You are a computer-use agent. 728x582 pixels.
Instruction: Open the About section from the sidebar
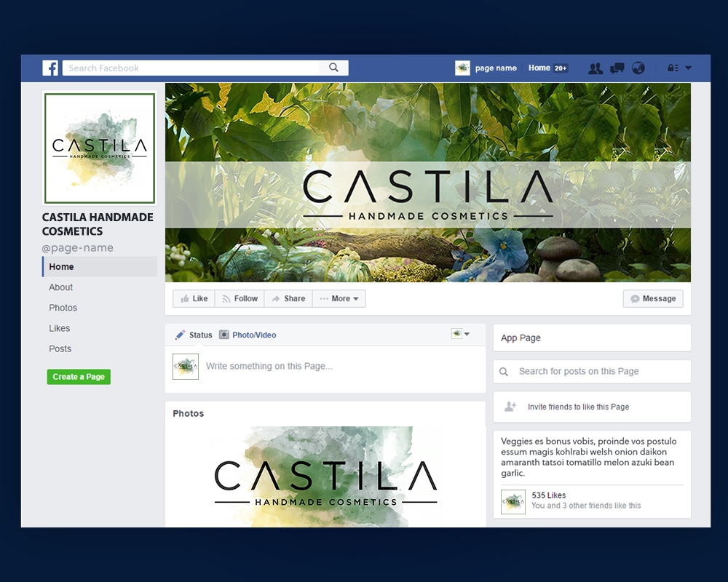60,287
